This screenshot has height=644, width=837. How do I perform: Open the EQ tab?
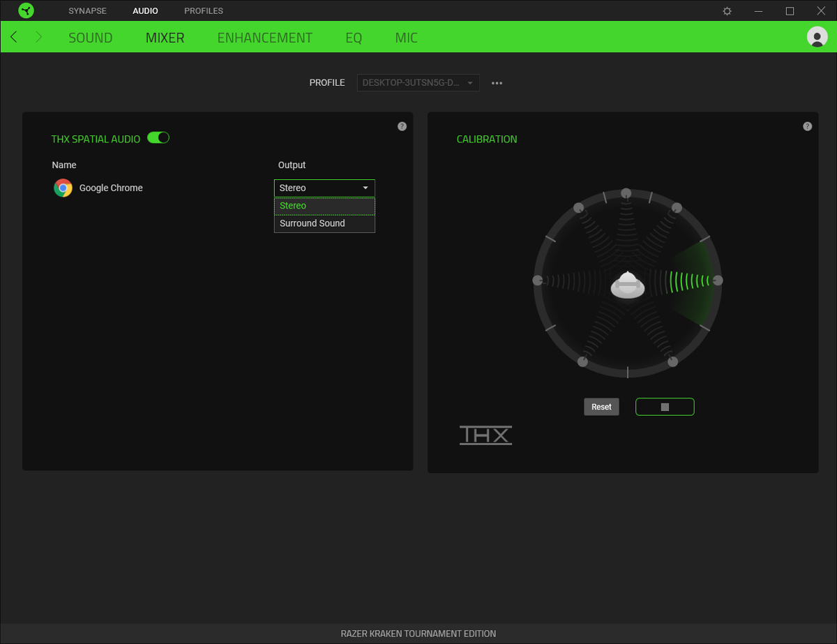pos(354,38)
